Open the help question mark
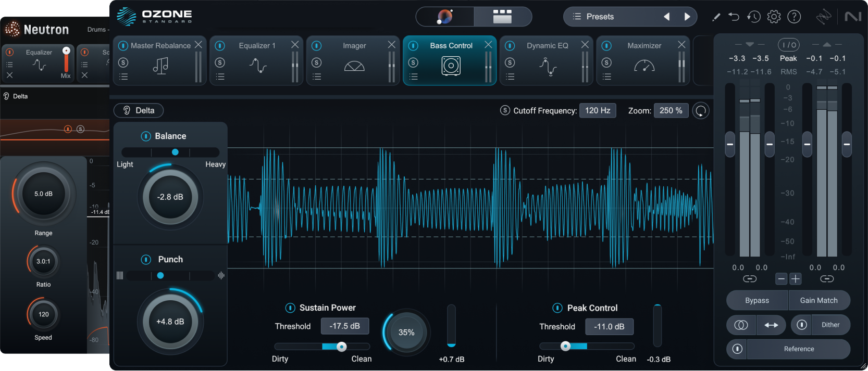 pyautogui.click(x=794, y=17)
